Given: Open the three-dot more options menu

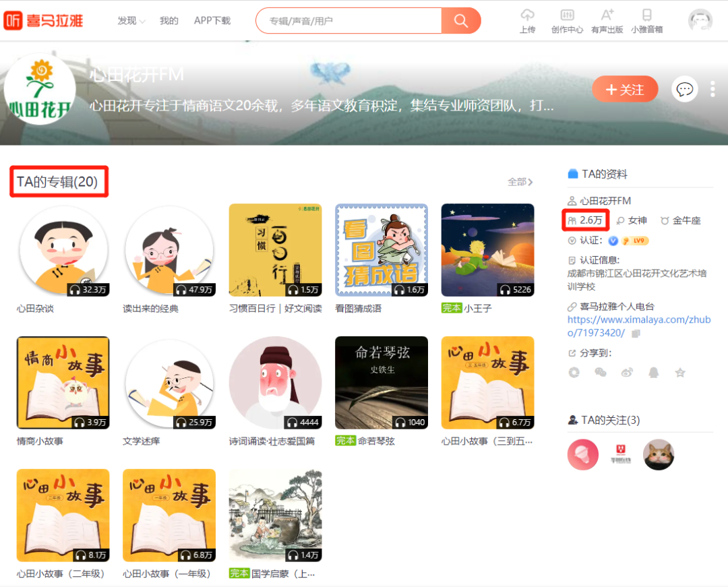Looking at the screenshot, I should (x=712, y=90).
